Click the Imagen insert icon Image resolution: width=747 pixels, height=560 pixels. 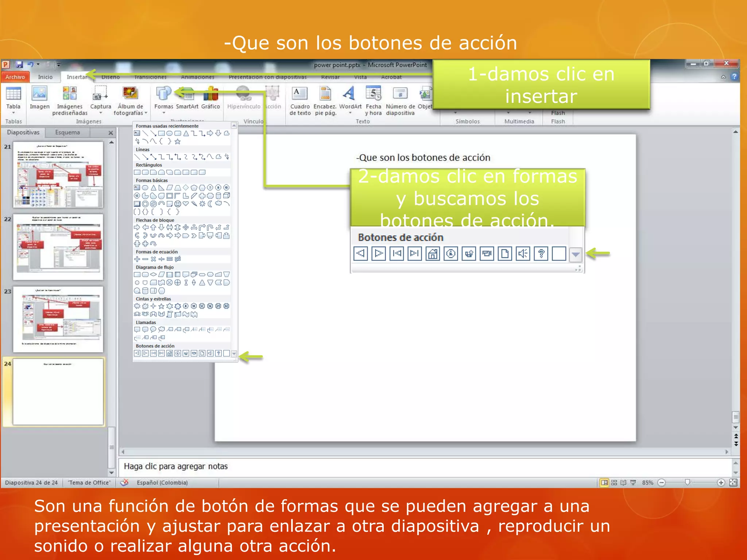39,98
